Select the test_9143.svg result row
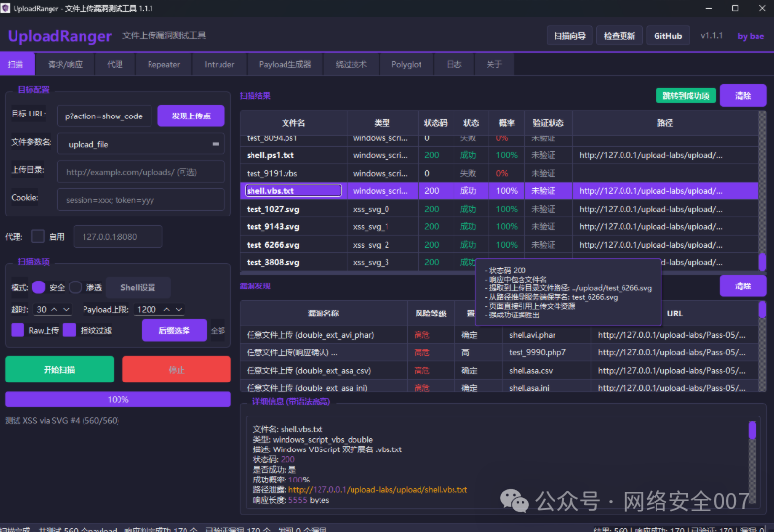774x532 pixels. pos(499,226)
